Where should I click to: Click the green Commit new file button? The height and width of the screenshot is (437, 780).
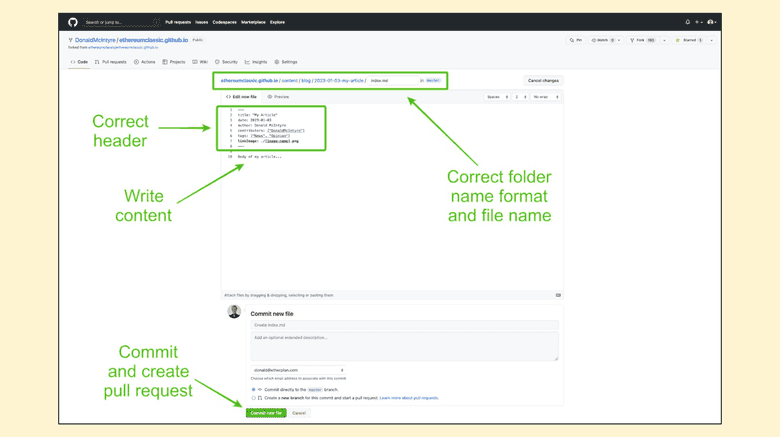coord(266,413)
